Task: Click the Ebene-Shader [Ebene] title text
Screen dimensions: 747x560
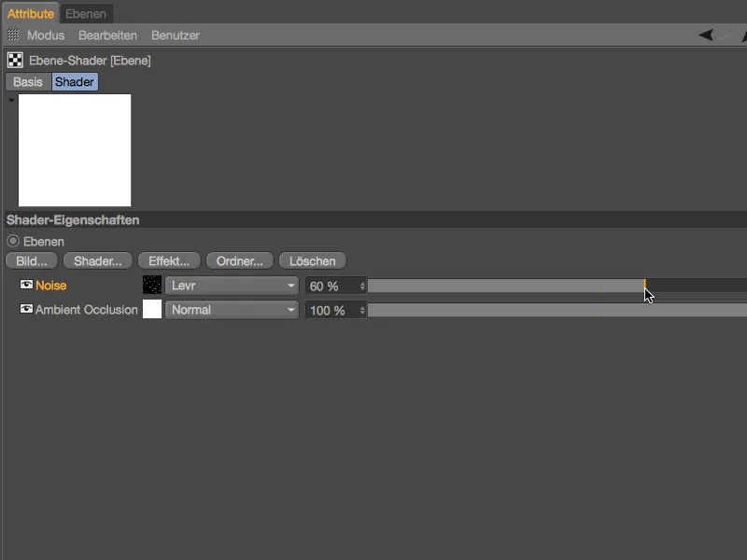Action: [90, 61]
